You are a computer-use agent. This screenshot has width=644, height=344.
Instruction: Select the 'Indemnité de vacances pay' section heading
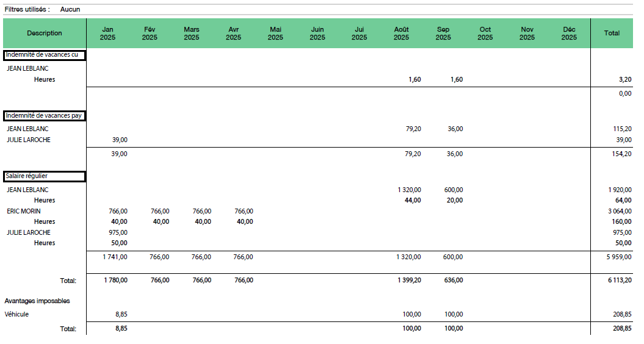(45, 116)
